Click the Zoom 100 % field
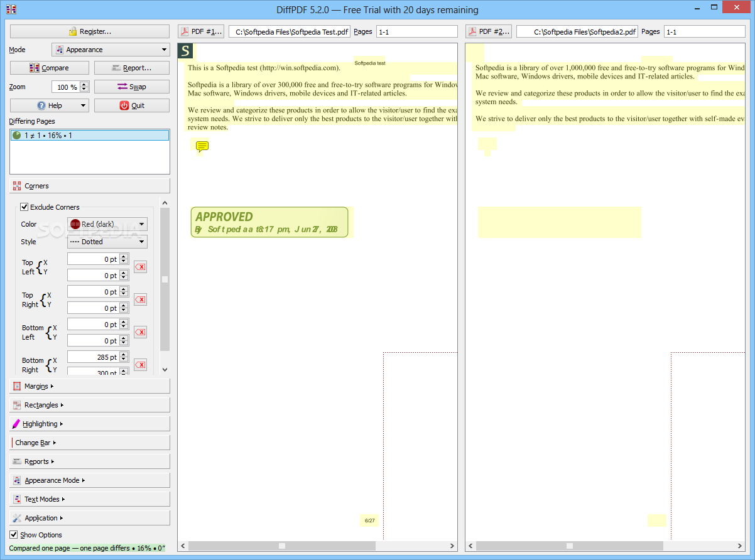Image resolution: width=755 pixels, height=560 pixels. click(65, 87)
